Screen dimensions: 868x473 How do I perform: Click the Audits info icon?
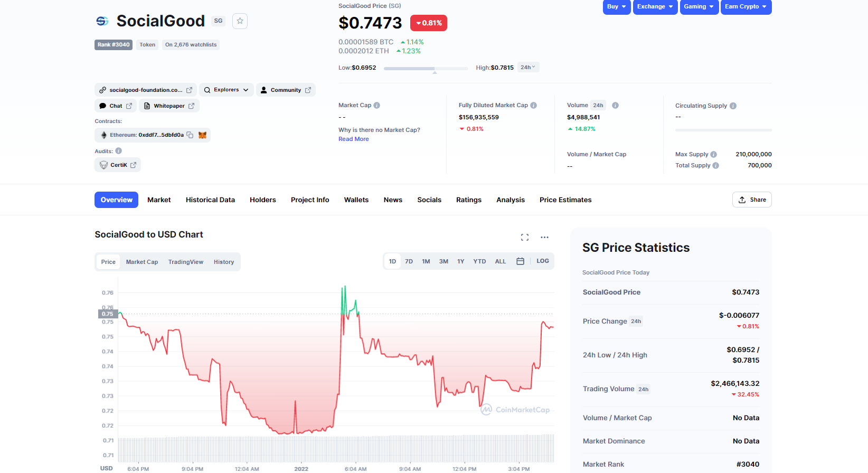pos(118,151)
